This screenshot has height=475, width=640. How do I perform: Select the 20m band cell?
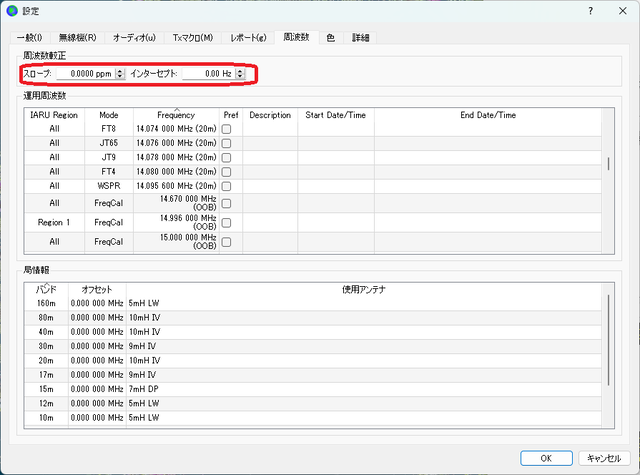[x=46, y=360]
